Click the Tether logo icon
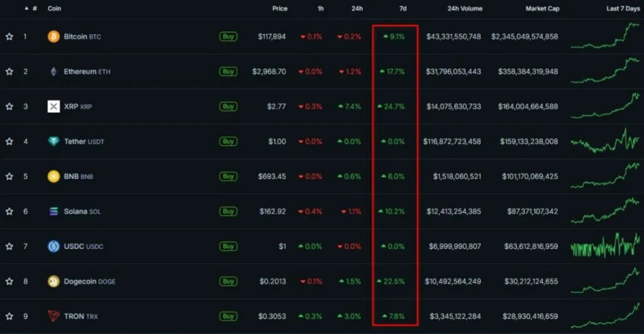 pyautogui.click(x=54, y=141)
